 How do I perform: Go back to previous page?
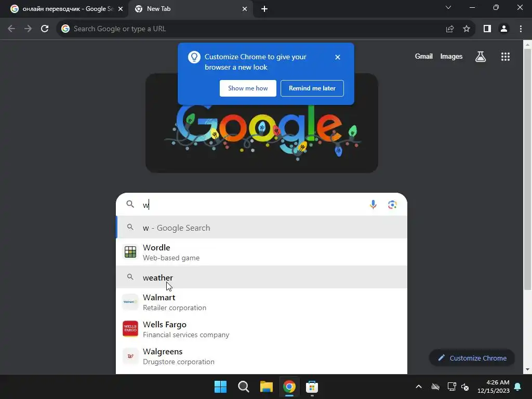coord(11,29)
